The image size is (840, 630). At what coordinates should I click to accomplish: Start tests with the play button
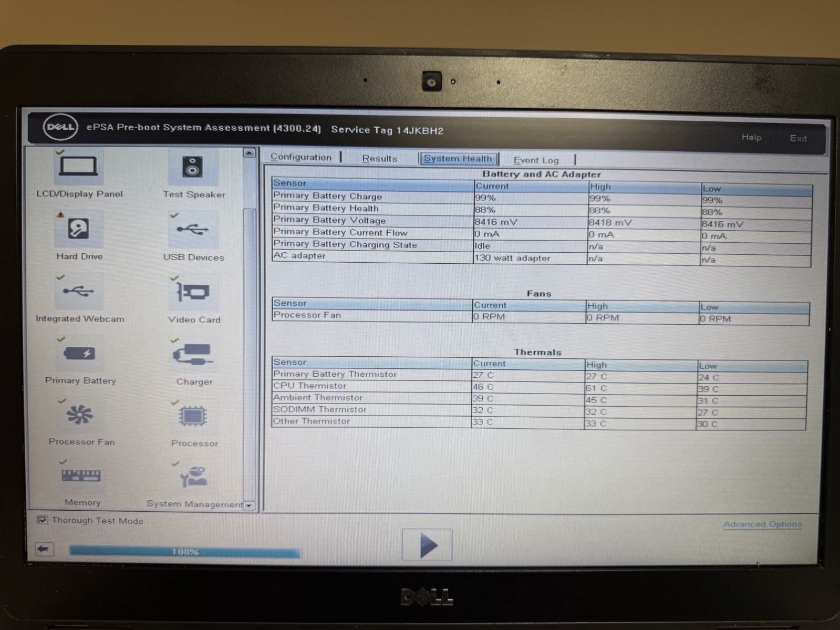coord(427,545)
